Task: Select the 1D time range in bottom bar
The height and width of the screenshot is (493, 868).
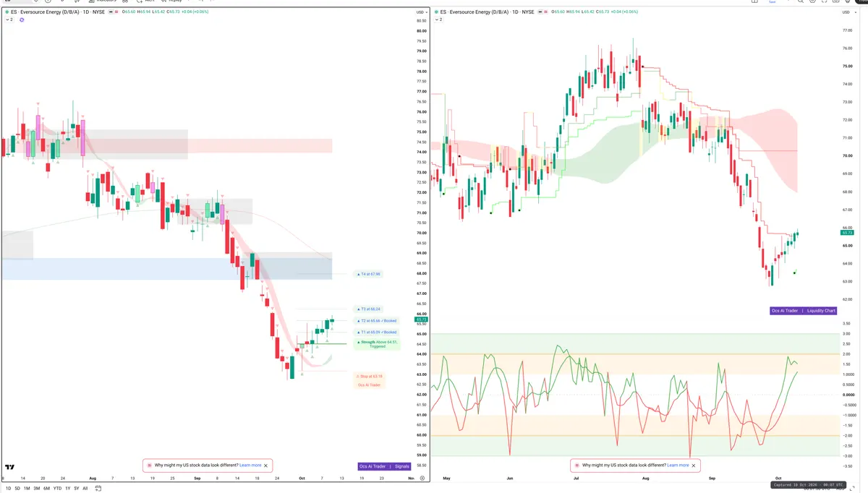Action: point(8,488)
